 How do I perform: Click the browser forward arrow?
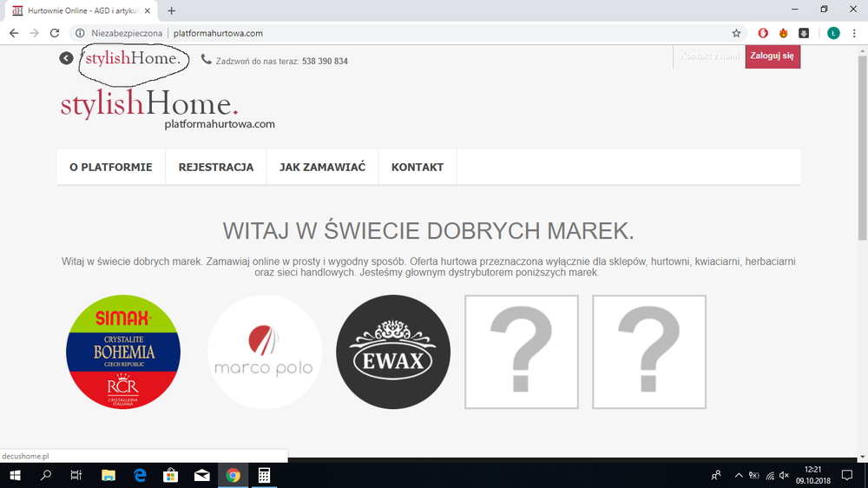[35, 33]
